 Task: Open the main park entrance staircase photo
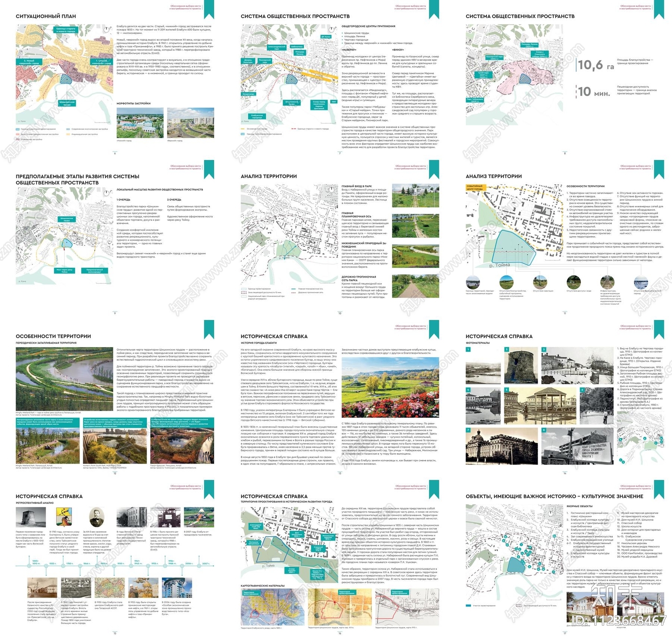click(x=415, y=195)
